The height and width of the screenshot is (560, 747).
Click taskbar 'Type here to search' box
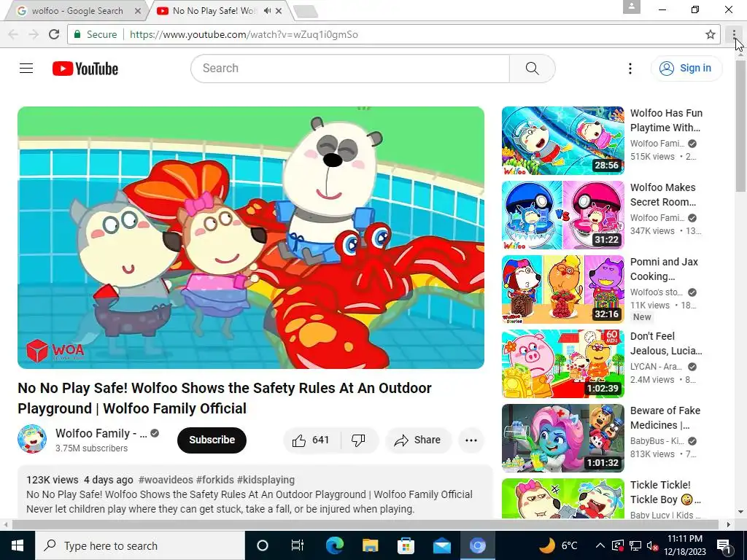(139, 545)
